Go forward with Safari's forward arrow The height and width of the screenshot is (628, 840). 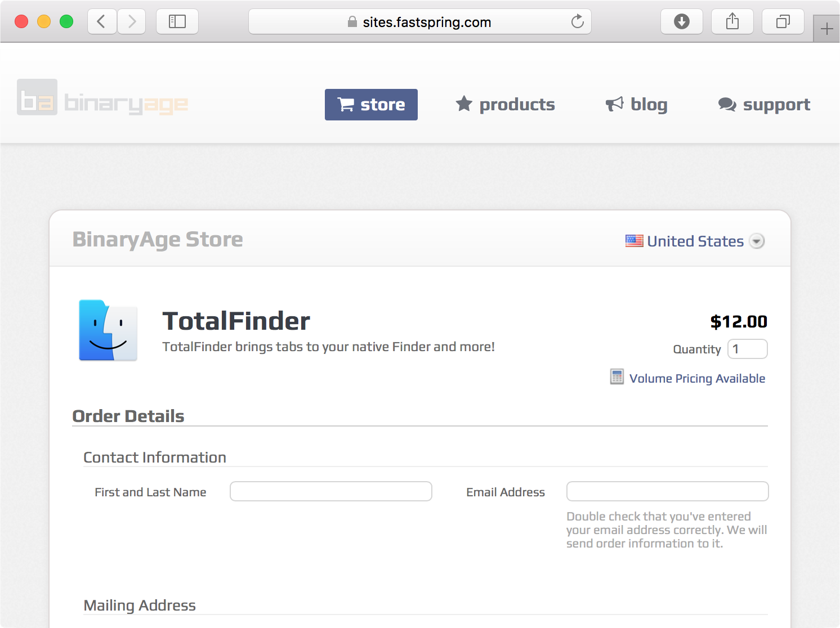coord(132,22)
